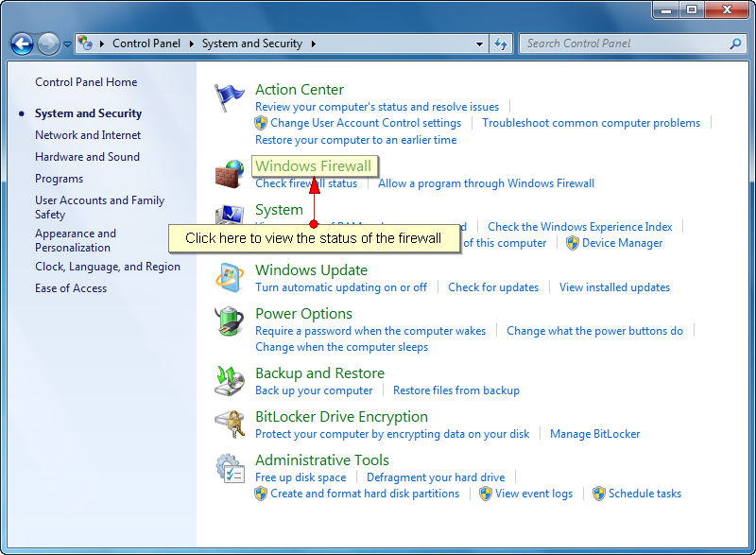Image resolution: width=756 pixels, height=555 pixels.
Task: Click the Windows Firewall brick wall icon
Action: tap(229, 174)
